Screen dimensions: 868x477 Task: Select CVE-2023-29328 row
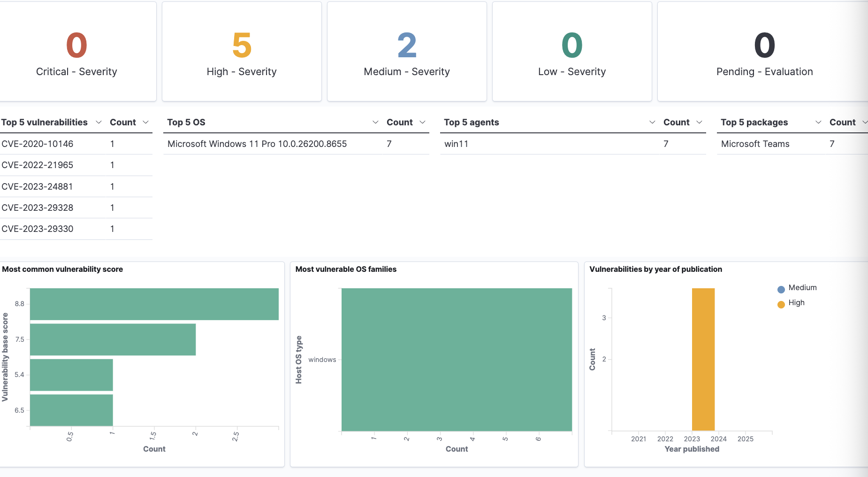(76, 208)
